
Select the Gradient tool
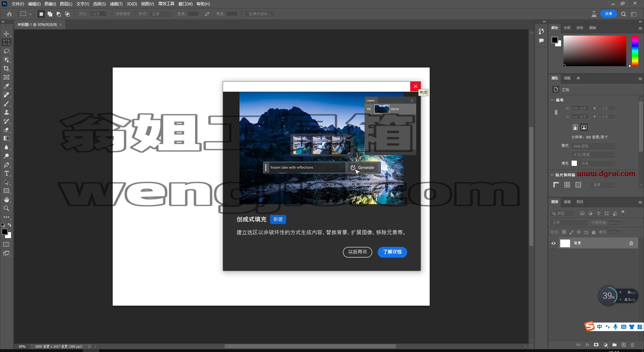click(x=6, y=138)
